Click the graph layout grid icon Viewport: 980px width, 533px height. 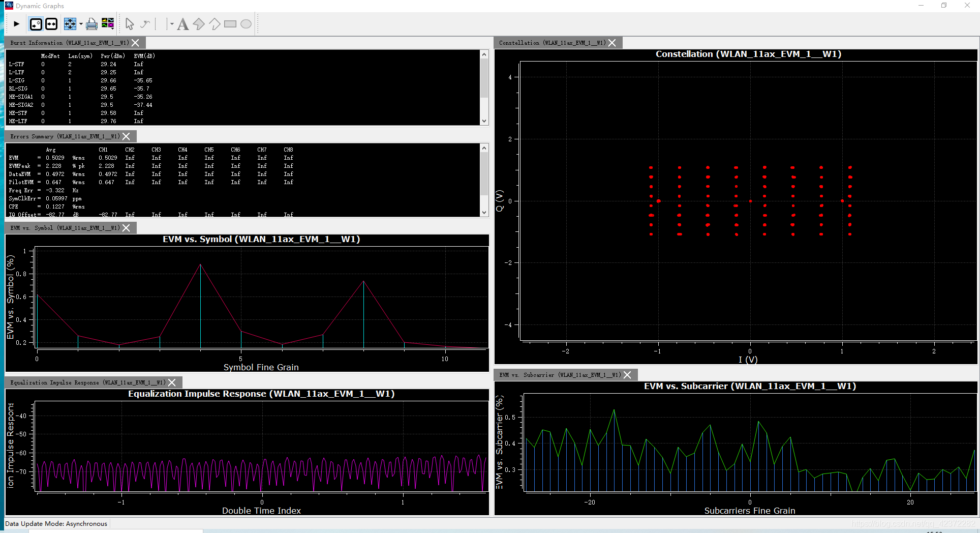pos(70,24)
